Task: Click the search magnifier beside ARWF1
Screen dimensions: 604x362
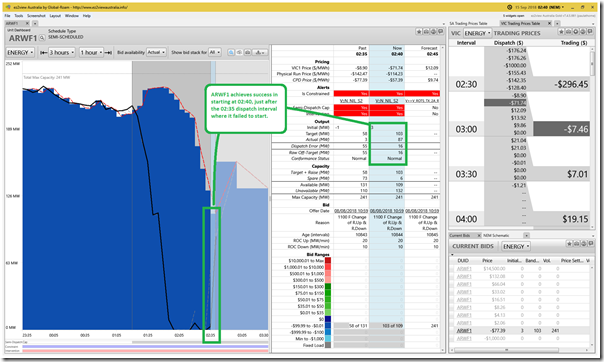Action: [42, 38]
